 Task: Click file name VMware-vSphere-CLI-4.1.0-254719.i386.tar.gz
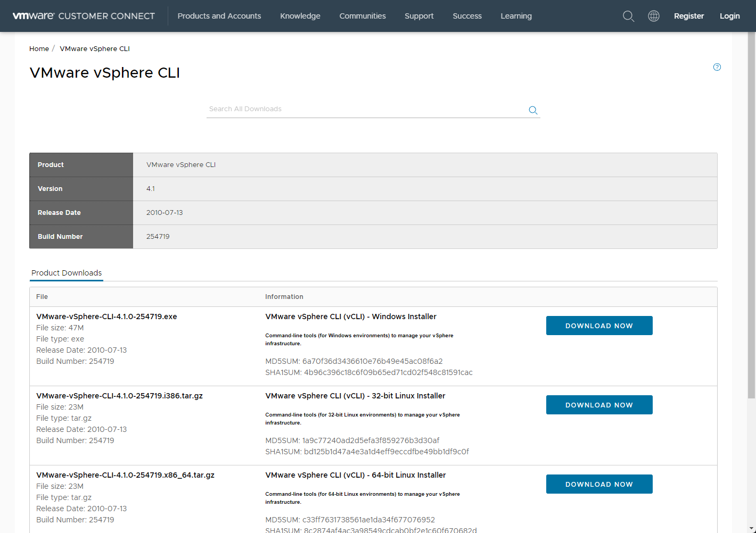click(x=119, y=396)
